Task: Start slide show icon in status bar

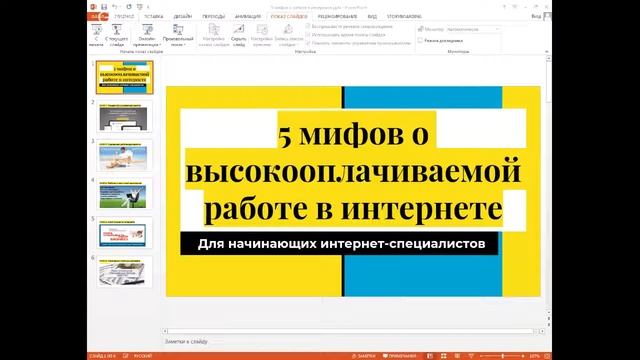Action: coord(471,356)
